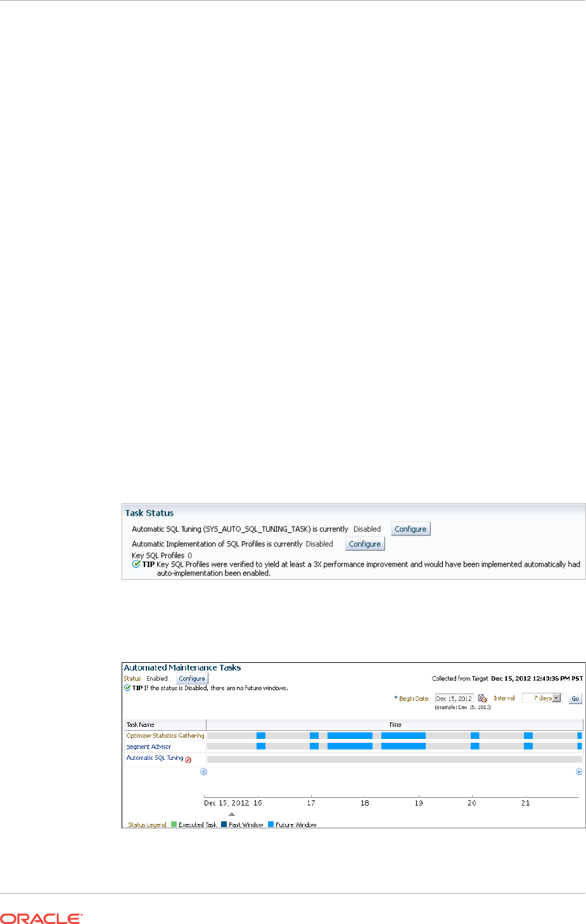Open the Segment Advisor task link
The width and height of the screenshot is (586, 924).
[149, 747]
